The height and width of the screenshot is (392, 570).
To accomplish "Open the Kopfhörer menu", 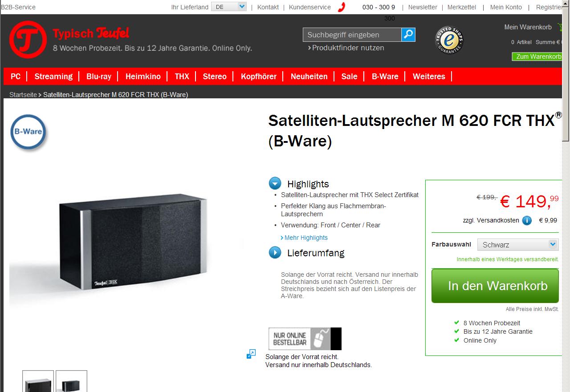I will (x=259, y=77).
